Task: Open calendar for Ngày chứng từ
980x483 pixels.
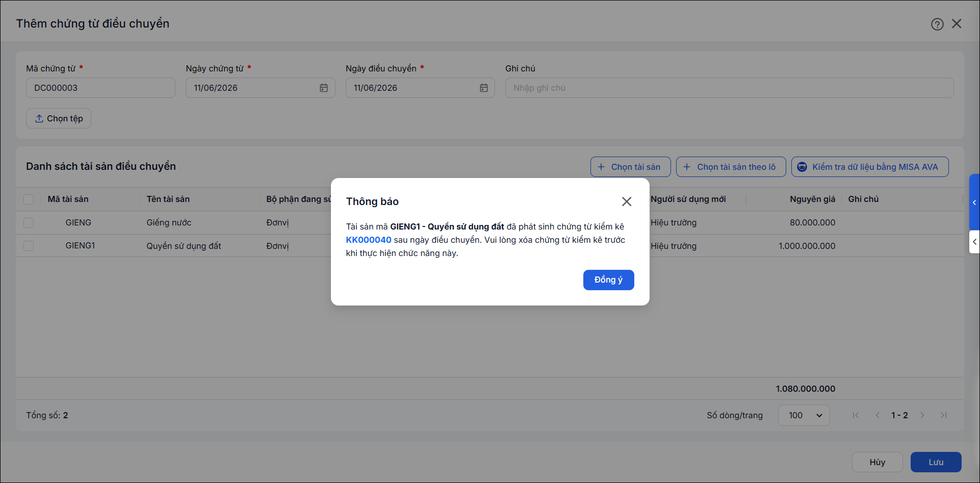Action: pyautogui.click(x=324, y=88)
